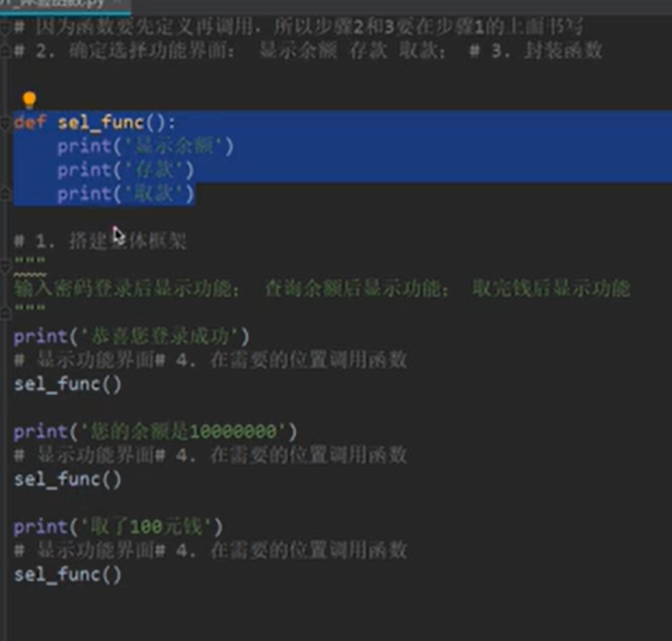This screenshot has width=672, height=641.
Task: Click the def keyword in function definition
Action: [x=29, y=122]
